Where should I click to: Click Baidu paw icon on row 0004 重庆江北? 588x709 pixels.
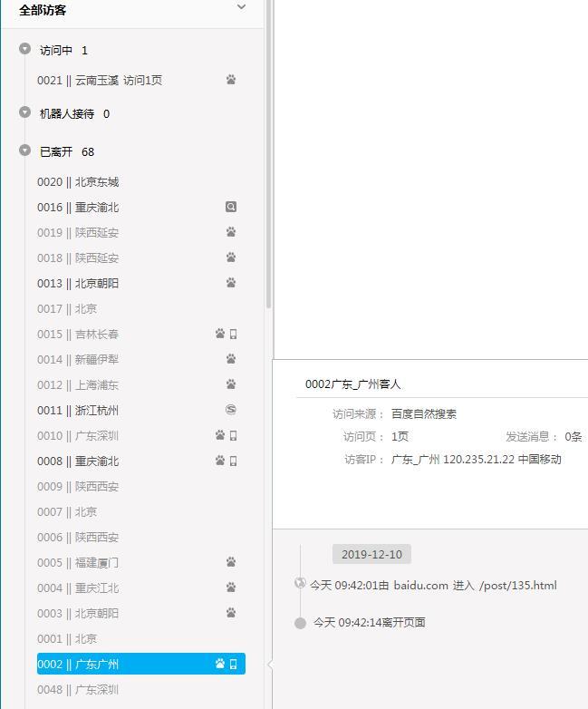click(x=231, y=588)
